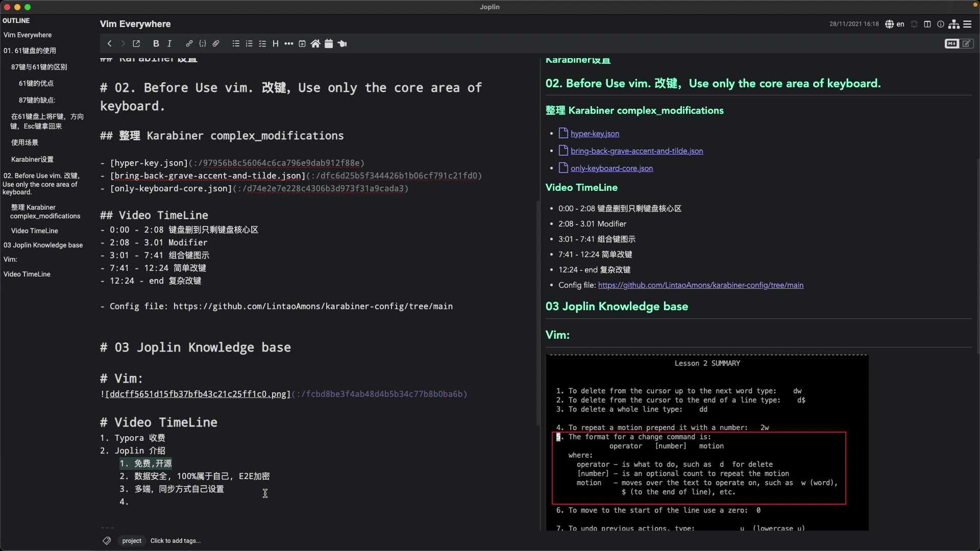Set an alarm with bell icon

click(914, 24)
